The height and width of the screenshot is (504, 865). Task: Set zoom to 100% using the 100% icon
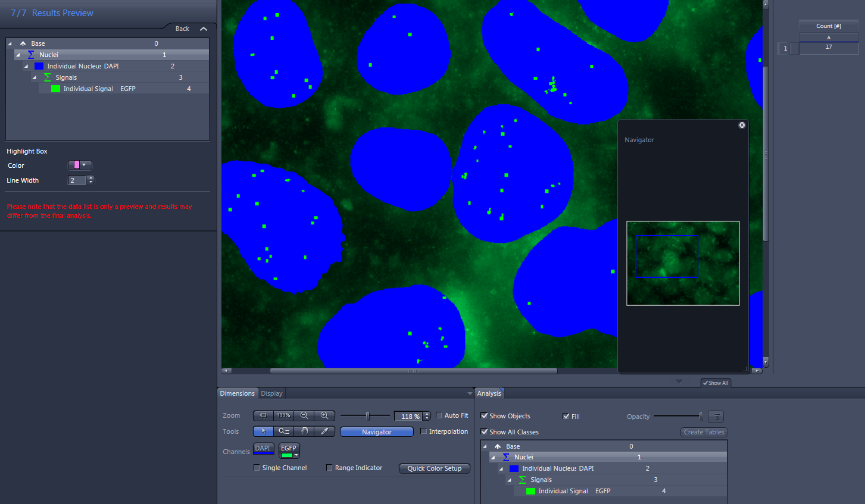[283, 415]
